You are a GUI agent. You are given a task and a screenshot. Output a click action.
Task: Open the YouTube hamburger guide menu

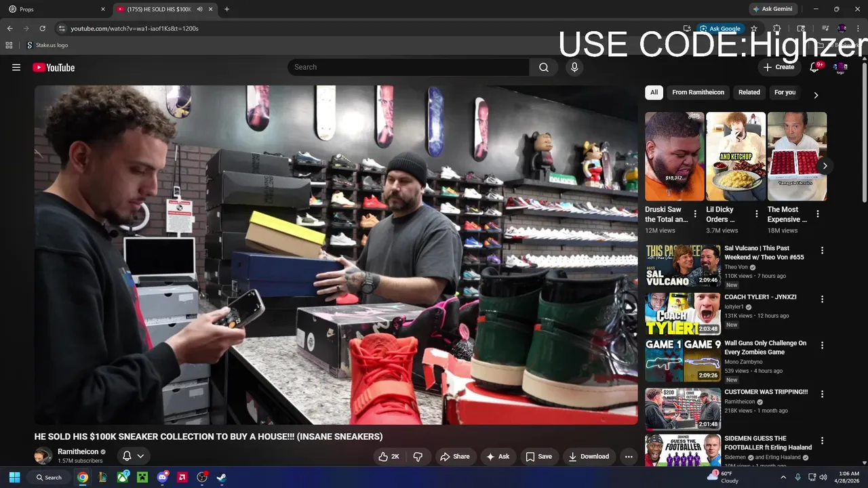coord(16,67)
